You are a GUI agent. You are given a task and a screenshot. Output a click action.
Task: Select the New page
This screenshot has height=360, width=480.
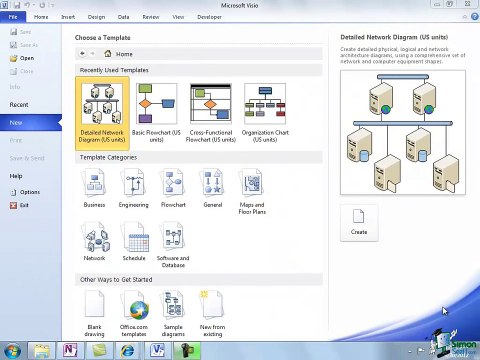pyautogui.click(x=31, y=123)
